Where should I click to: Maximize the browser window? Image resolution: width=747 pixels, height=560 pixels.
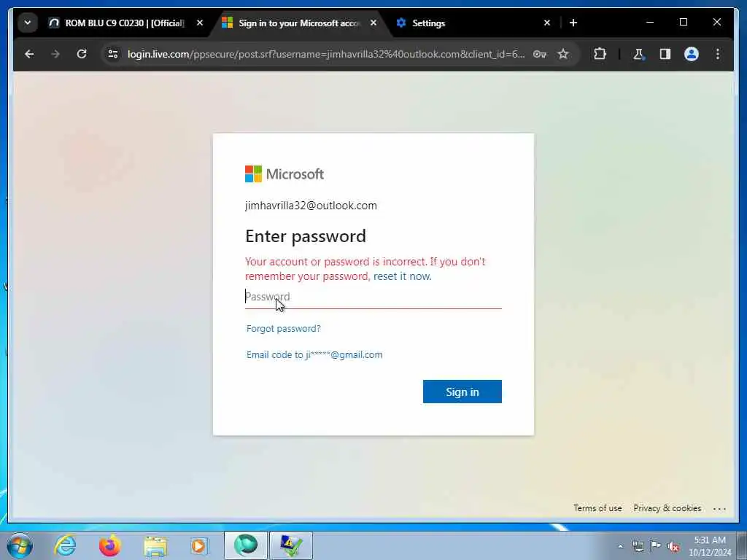tap(683, 22)
